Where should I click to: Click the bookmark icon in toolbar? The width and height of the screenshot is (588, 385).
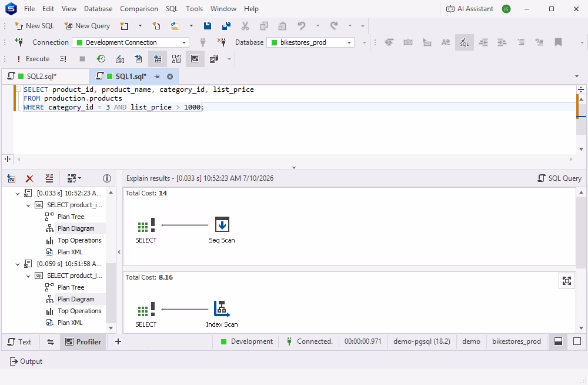tap(558, 42)
